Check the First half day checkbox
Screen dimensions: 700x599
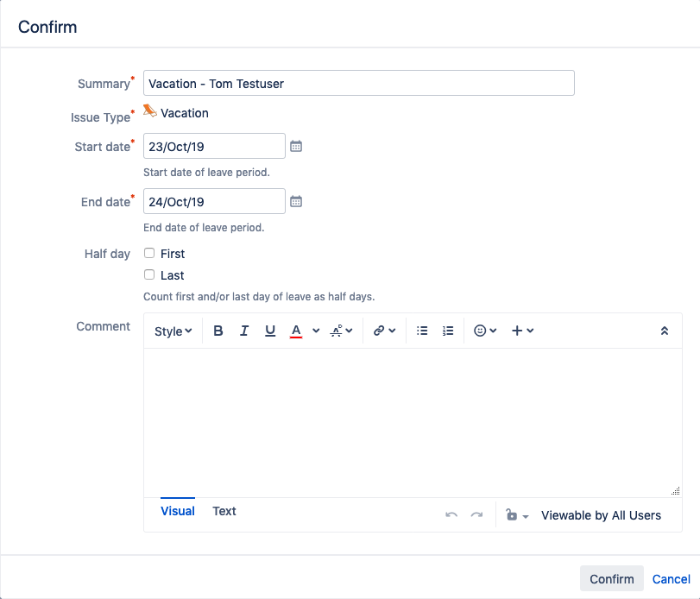tap(149, 253)
